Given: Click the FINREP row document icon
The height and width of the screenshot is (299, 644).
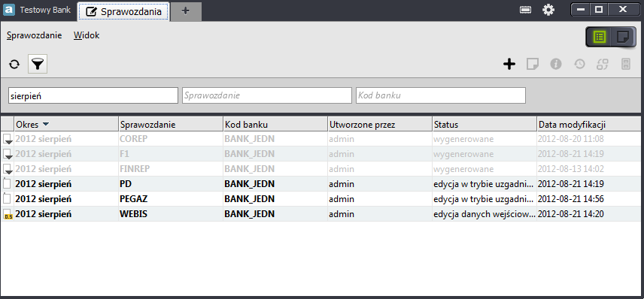Looking at the screenshot, I should pos(8,169).
